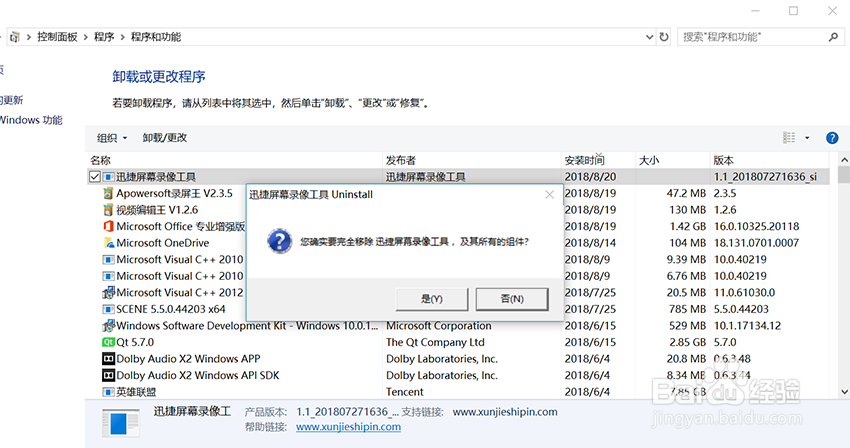The width and height of the screenshot is (850, 448).
Task: Click the 更新 link in the left sidebar
Action: coord(12,100)
